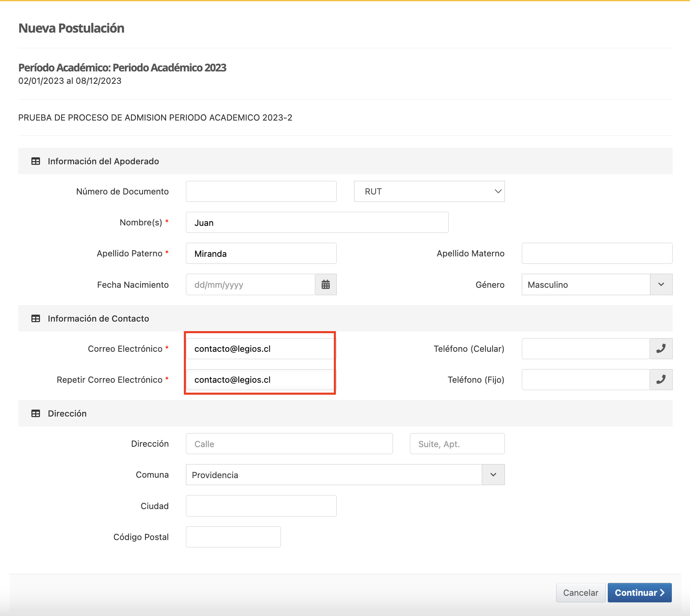The width and height of the screenshot is (690, 616).
Task: Click into the Apellido Materno field
Action: (x=597, y=254)
